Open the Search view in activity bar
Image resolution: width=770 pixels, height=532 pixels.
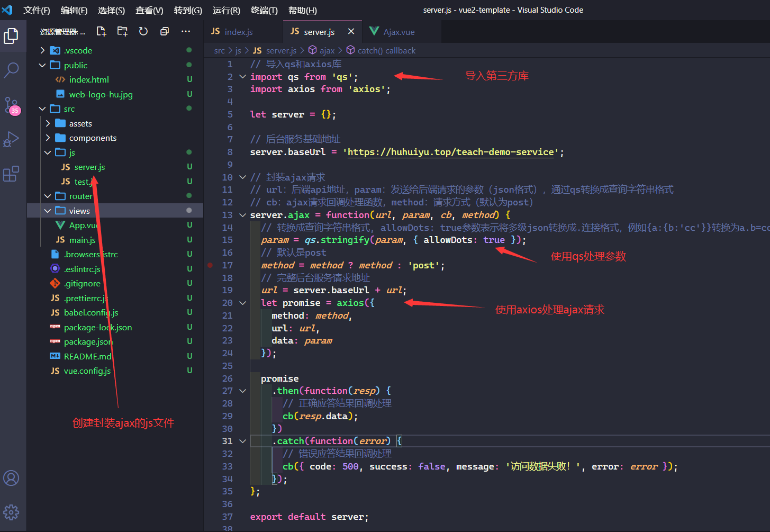(x=11, y=70)
